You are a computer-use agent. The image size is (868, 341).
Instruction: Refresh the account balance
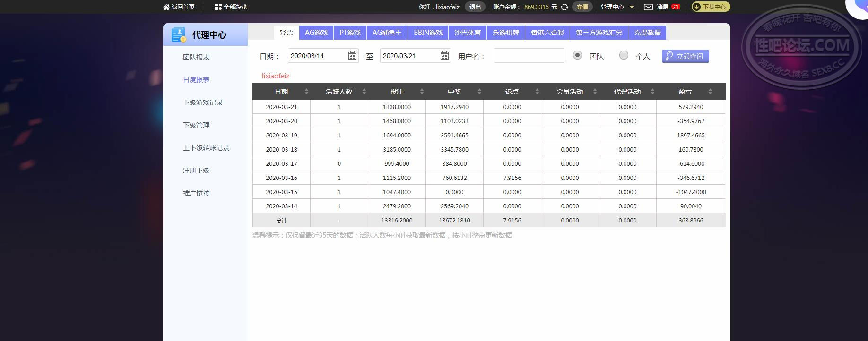pyautogui.click(x=564, y=7)
